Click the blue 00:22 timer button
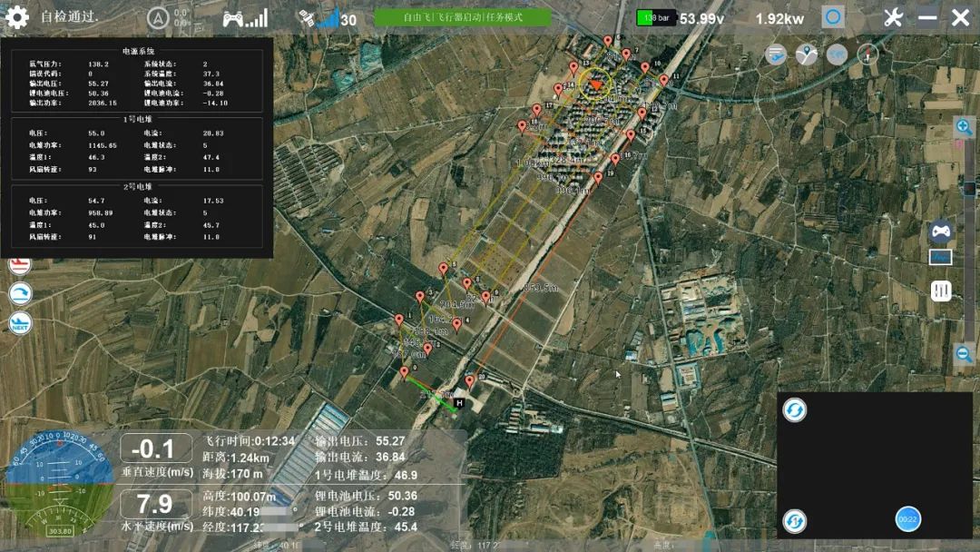This screenshot has height=552, width=980. tap(907, 518)
